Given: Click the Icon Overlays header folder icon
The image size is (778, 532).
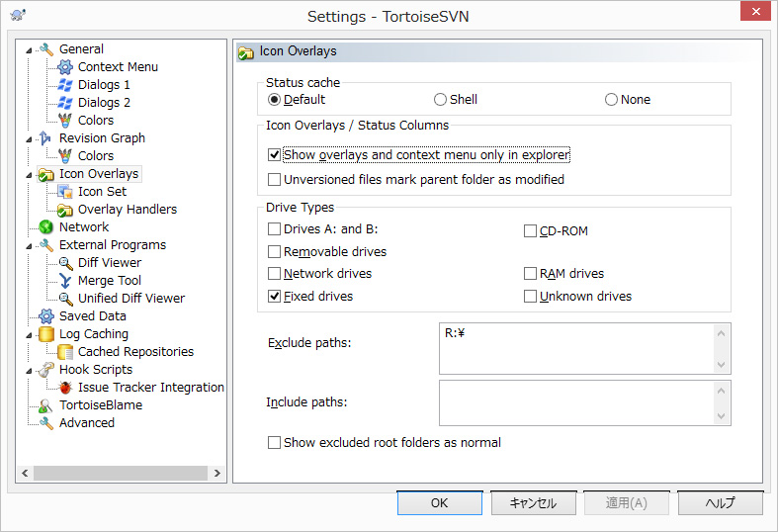Looking at the screenshot, I should coord(245,52).
